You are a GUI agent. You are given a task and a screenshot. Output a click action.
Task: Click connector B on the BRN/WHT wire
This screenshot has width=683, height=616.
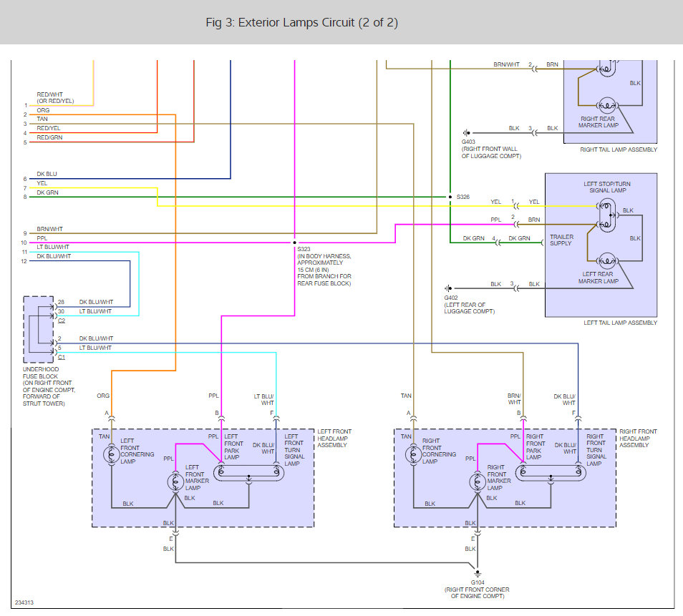pos(523,418)
